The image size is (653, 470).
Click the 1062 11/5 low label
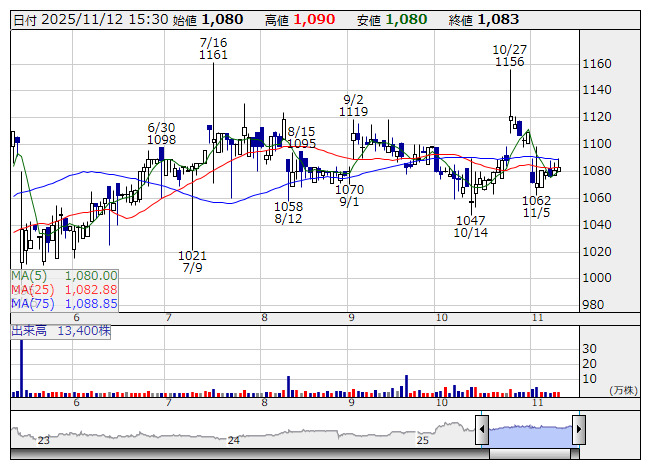(536, 206)
